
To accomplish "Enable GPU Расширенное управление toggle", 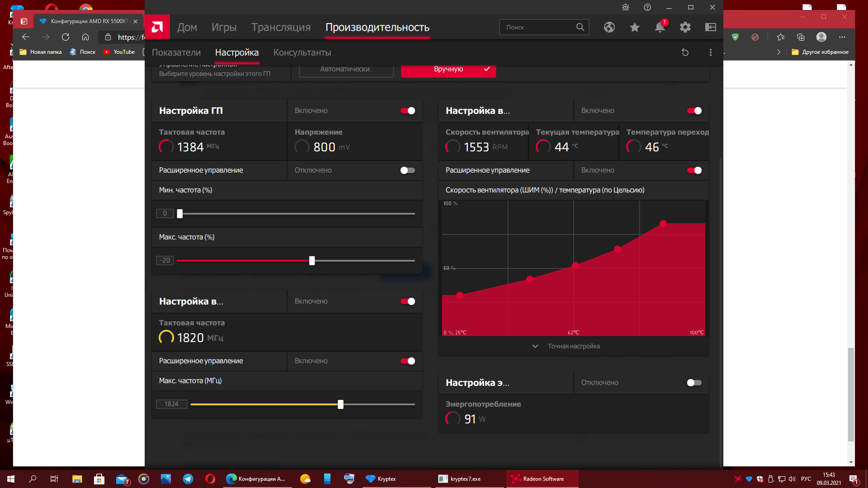I will [408, 170].
